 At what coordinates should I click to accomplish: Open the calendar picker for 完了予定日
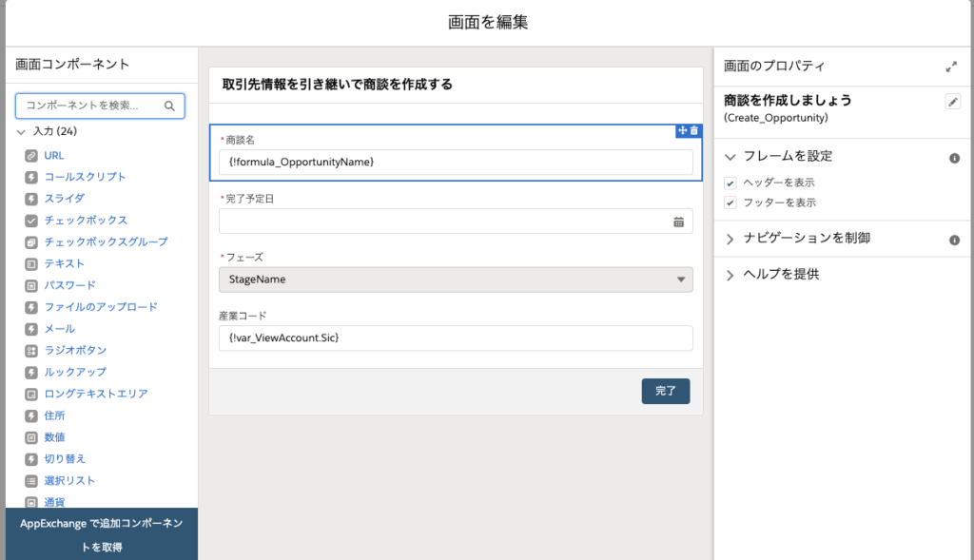678,222
